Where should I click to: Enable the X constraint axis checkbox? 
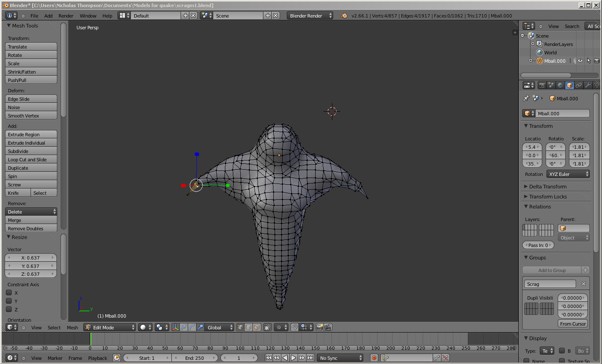coord(9,293)
